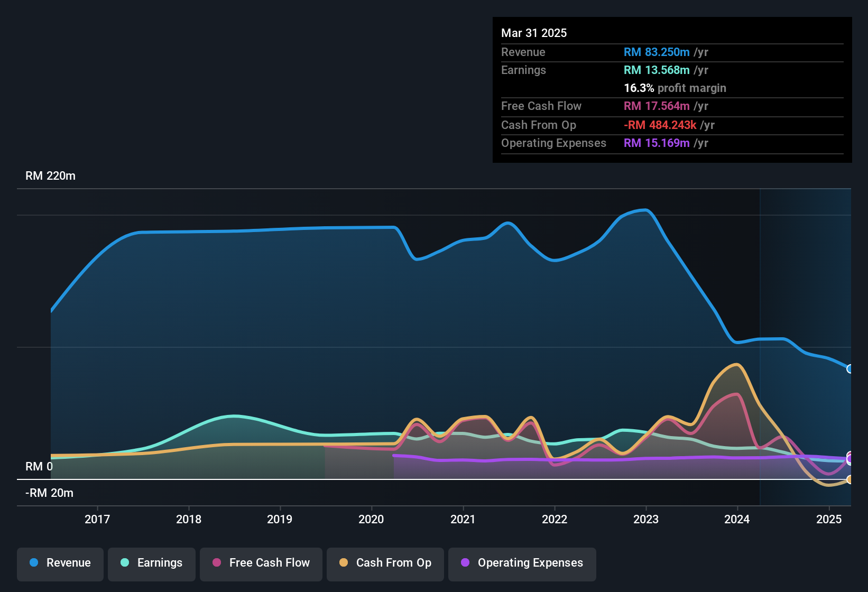Select the Revenue endpoint marker on chart
Image resolution: width=868 pixels, height=592 pixels.
click(849, 369)
